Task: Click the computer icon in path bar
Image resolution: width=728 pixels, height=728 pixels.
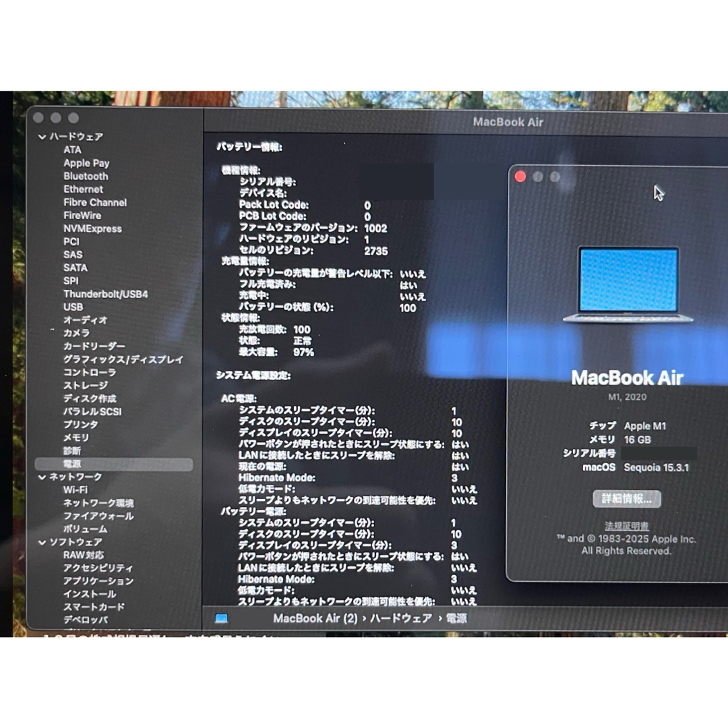Action: click(222, 619)
